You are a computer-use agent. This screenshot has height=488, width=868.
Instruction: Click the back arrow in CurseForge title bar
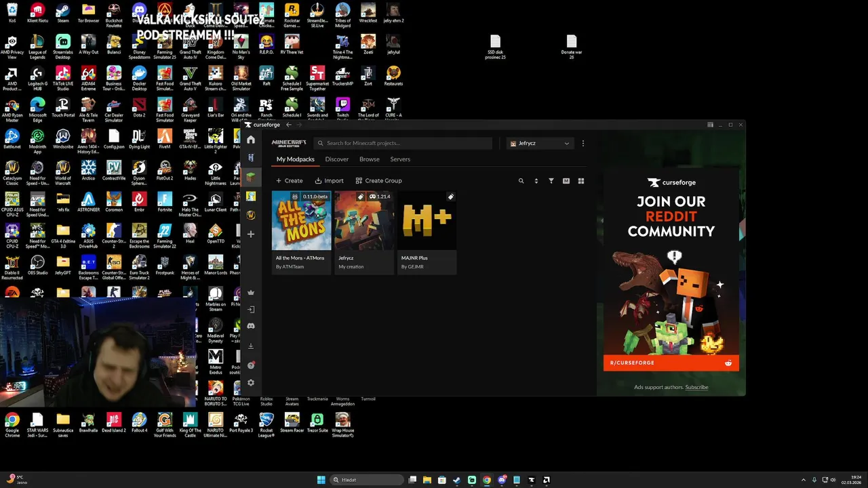click(289, 125)
